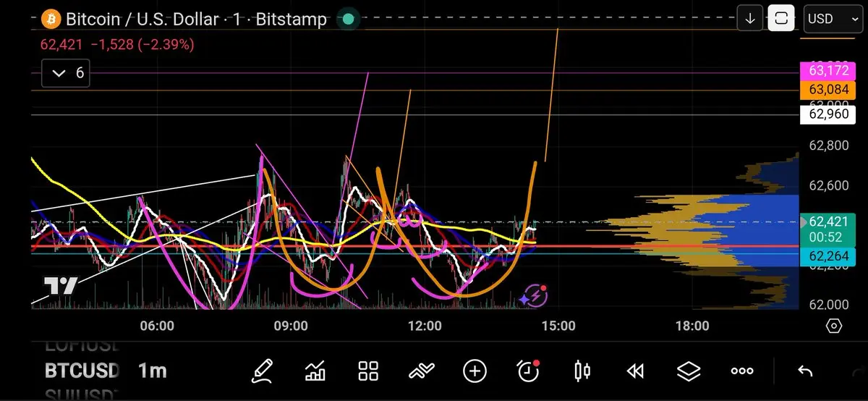Open the drawing tools pencil icon
The image size is (868, 401).
262,371
